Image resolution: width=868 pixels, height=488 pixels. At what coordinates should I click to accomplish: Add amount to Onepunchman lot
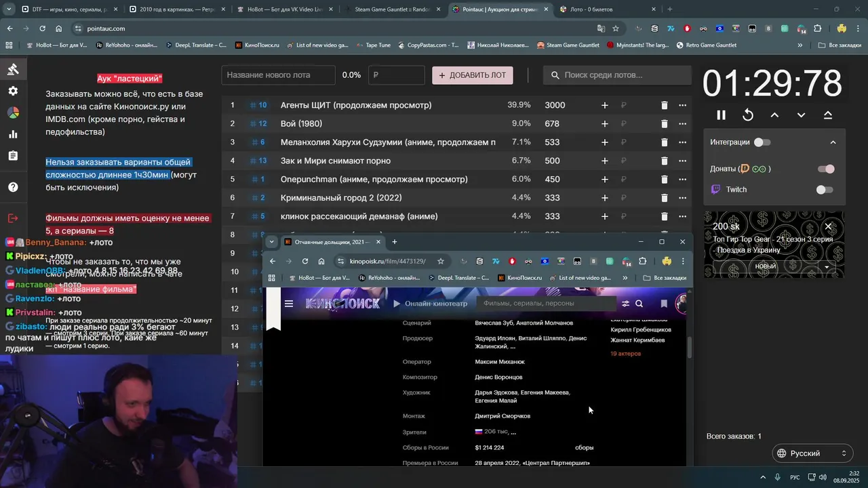(x=605, y=179)
